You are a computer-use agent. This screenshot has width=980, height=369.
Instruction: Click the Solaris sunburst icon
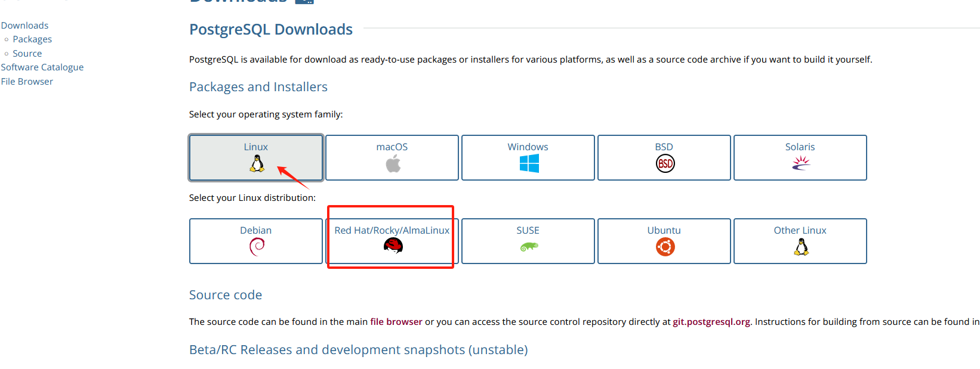[x=801, y=163]
